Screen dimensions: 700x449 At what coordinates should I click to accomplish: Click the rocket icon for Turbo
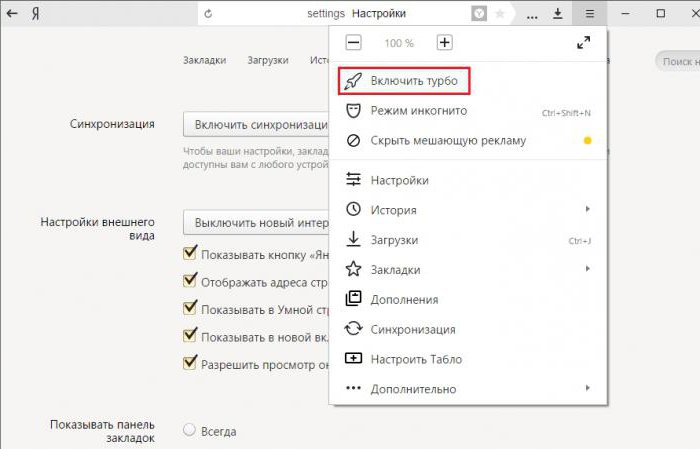(x=353, y=81)
